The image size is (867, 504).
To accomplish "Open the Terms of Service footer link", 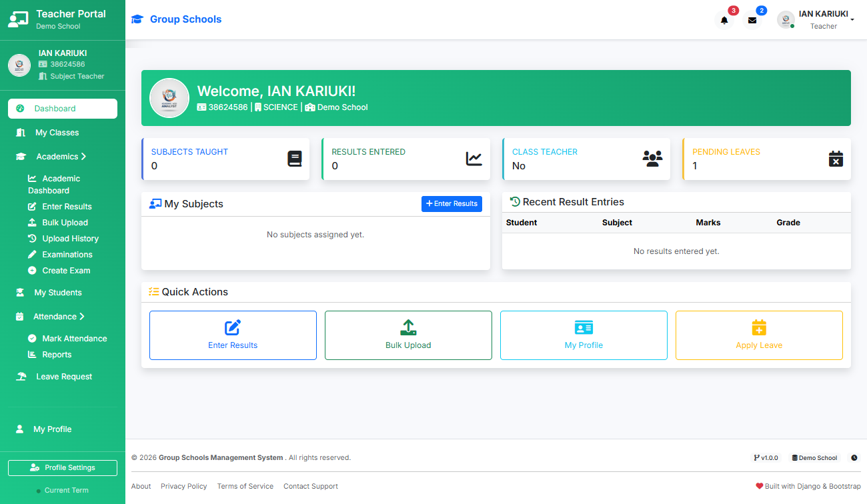I will (245, 486).
